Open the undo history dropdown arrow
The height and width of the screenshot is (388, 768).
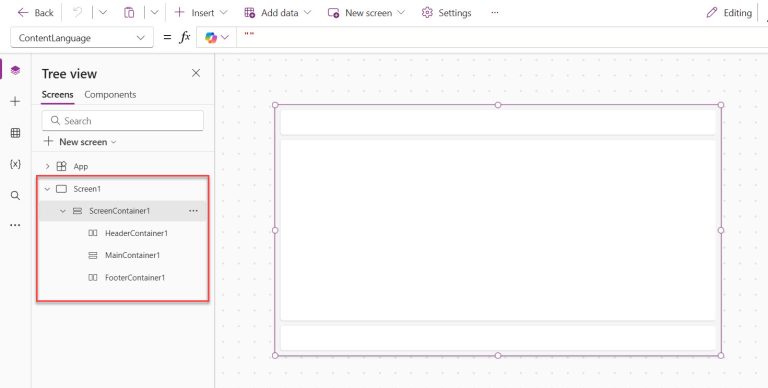click(x=103, y=13)
